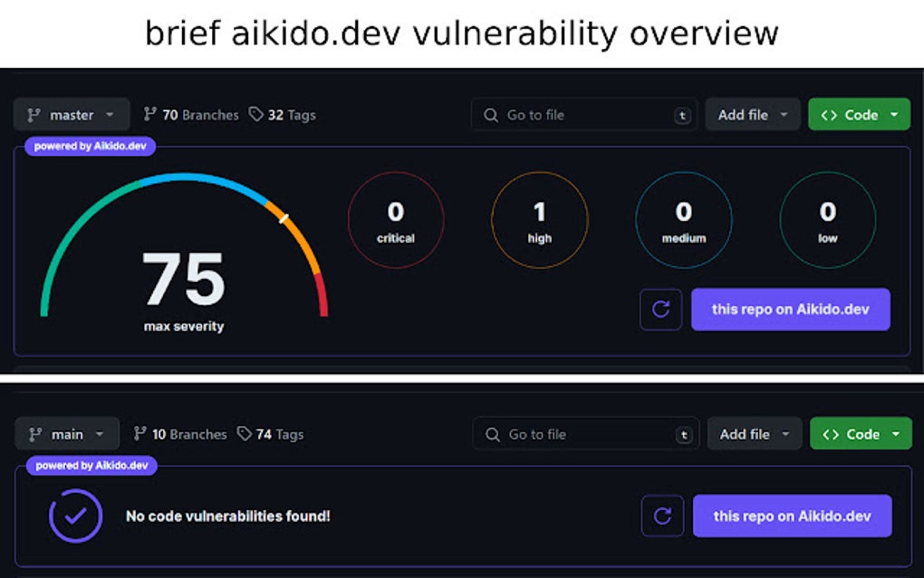Screen dimensions: 924x578
Task: Click the 0 critical severity indicator
Action: click(396, 219)
